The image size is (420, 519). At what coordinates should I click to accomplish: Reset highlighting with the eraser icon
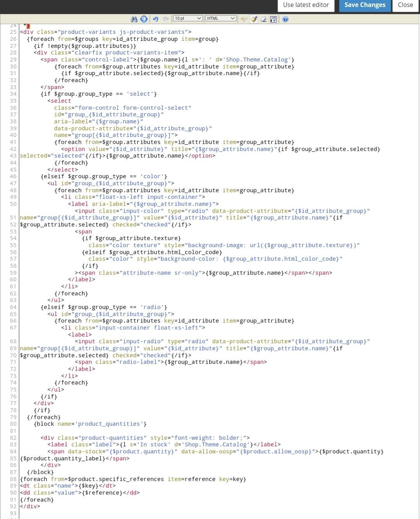(263, 19)
